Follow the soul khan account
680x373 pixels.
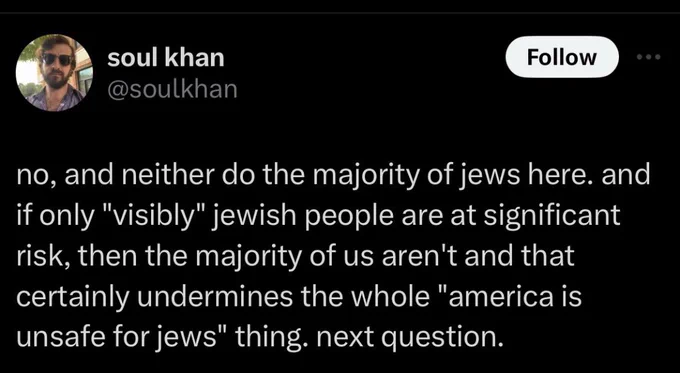coord(562,57)
